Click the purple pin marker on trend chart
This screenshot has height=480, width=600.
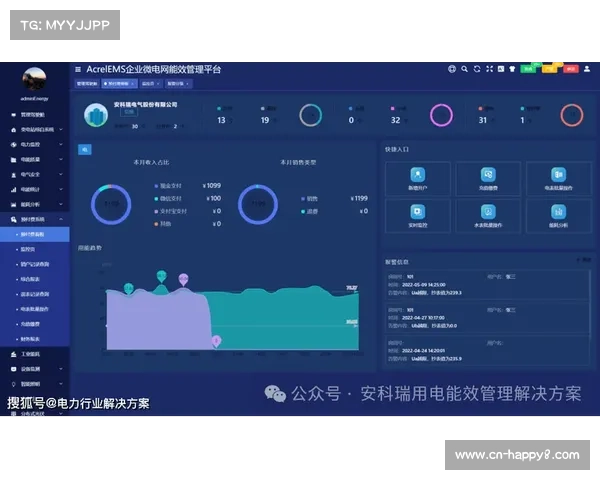[184, 279]
